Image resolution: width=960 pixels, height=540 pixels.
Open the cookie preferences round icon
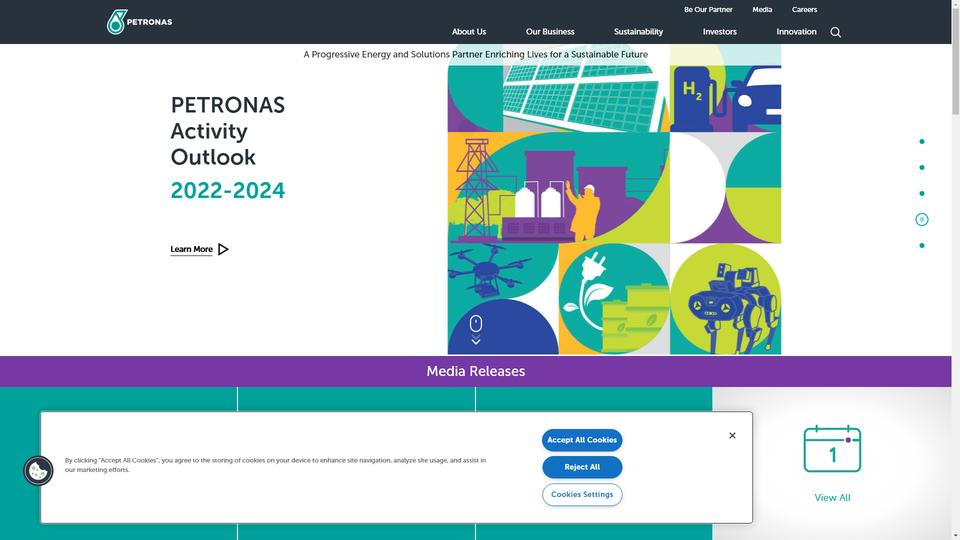(x=38, y=471)
